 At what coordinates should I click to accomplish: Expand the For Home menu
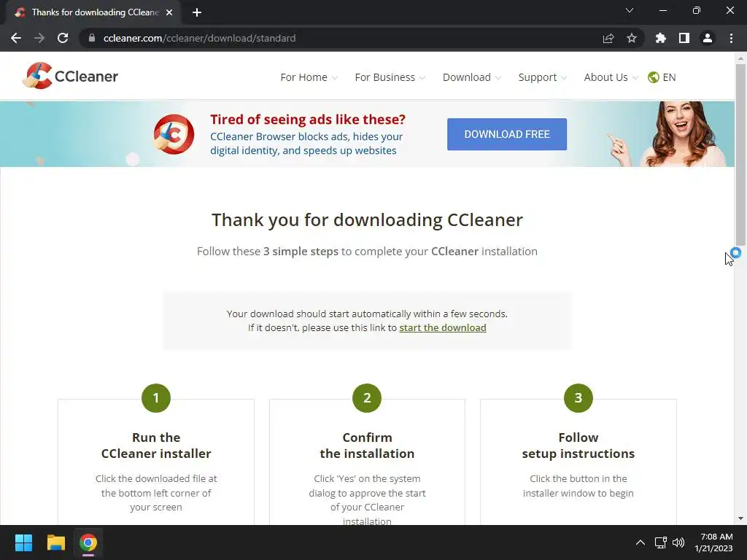(x=309, y=77)
